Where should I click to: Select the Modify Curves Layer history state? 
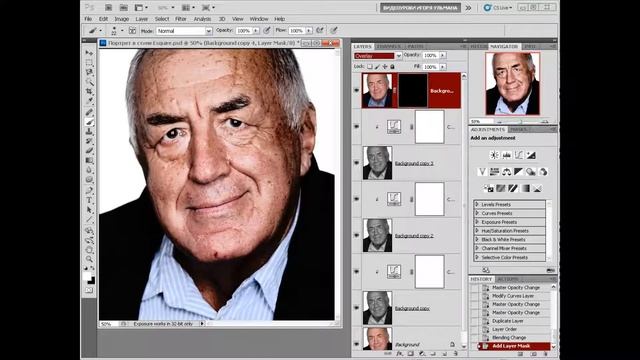[x=513, y=296]
